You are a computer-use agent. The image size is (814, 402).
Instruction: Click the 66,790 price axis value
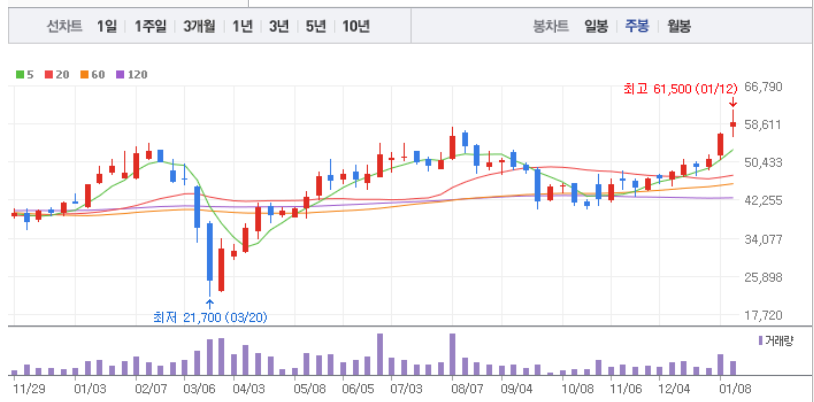(763, 87)
